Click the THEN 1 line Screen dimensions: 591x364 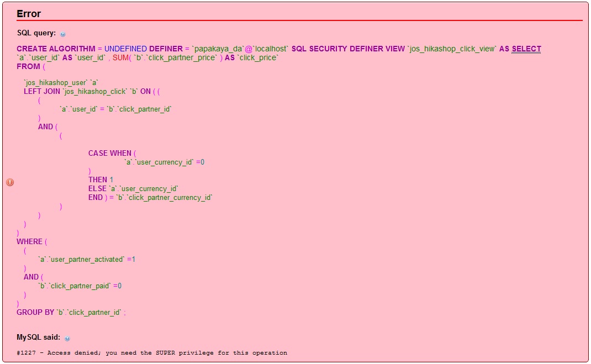(101, 180)
